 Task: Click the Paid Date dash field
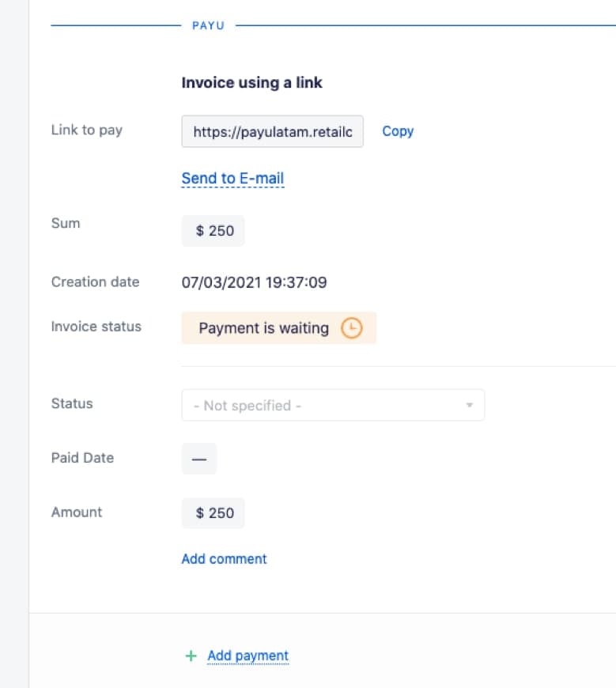(x=199, y=459)
